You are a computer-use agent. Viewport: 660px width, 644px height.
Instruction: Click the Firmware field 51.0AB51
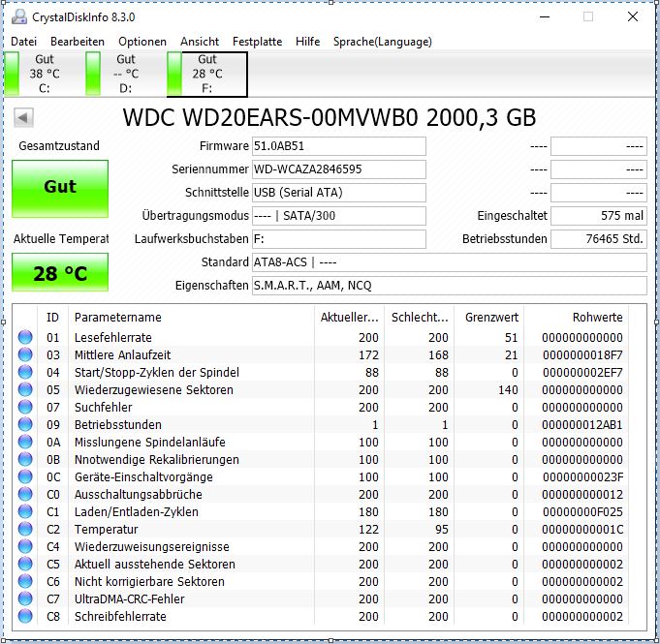(339, 146)
